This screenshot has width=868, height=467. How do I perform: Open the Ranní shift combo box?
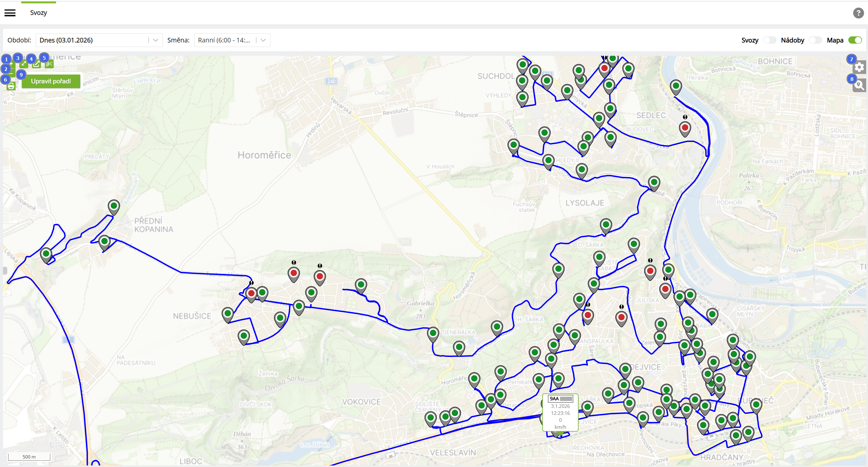tap(224, 40)
